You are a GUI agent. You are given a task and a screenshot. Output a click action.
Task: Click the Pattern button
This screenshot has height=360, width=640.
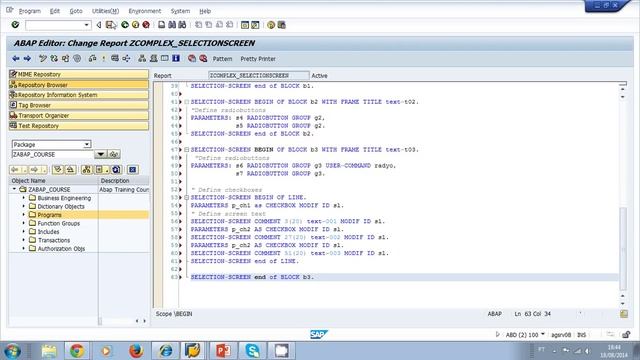[x=222, y=59]
